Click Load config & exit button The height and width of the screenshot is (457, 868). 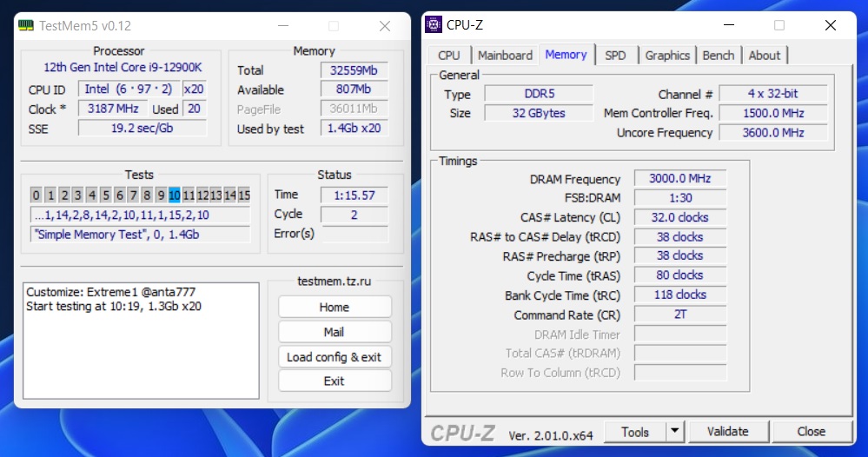pyautogui.click(x=335, y=357)
